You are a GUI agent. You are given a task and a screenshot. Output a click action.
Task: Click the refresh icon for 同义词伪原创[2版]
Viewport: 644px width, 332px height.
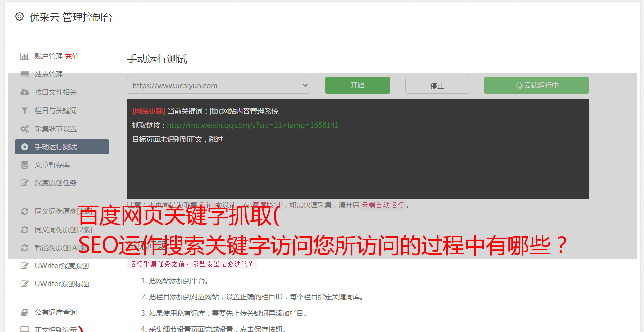[24, 230]
